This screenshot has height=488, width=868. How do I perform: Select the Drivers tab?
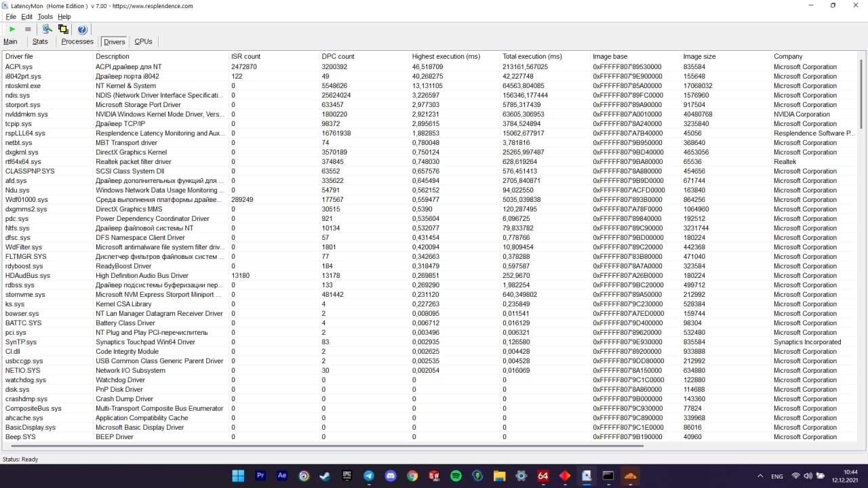115,42
